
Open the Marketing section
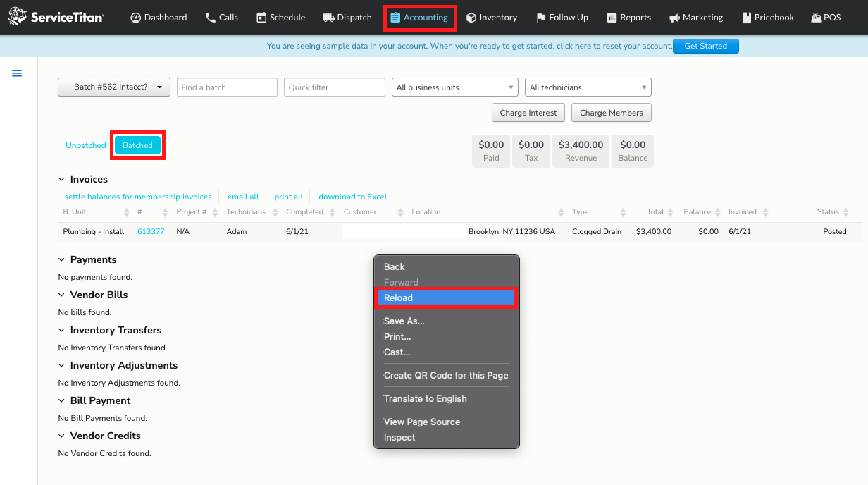point(696,17)
